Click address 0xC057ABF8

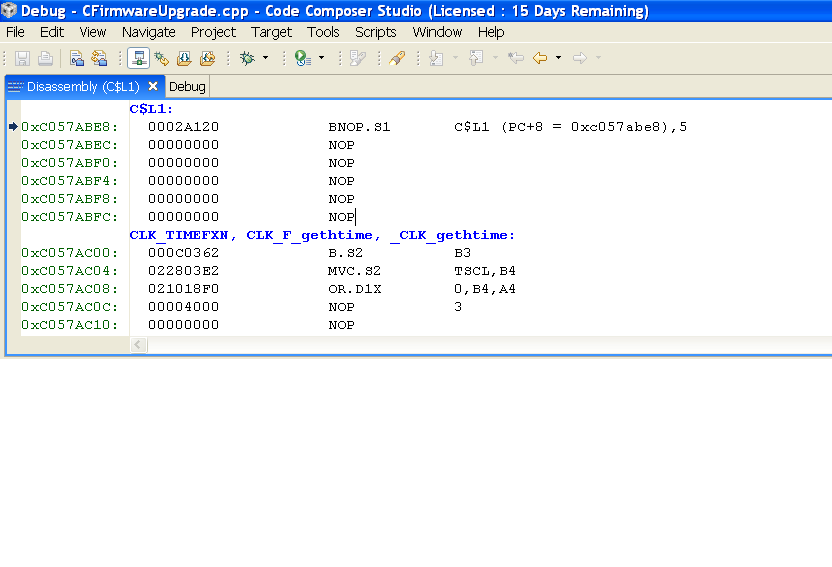[70, 199]
